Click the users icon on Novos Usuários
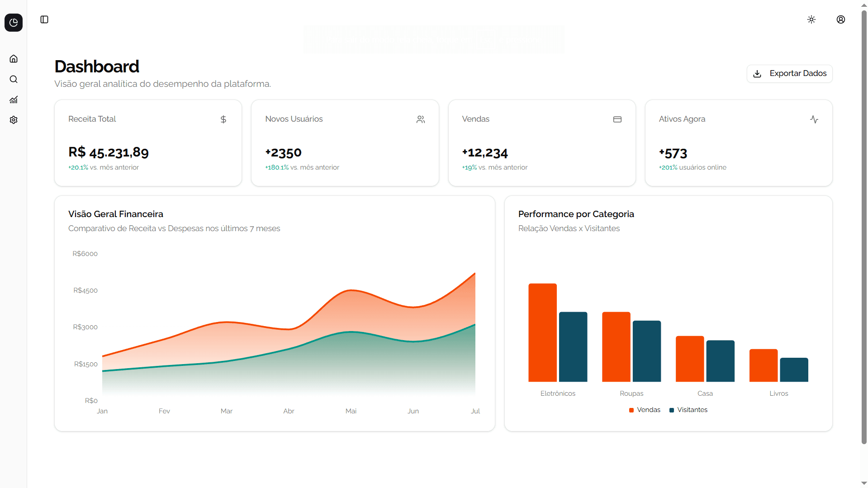The height and width of the screenshot is (488, 868). click(421, 119)
